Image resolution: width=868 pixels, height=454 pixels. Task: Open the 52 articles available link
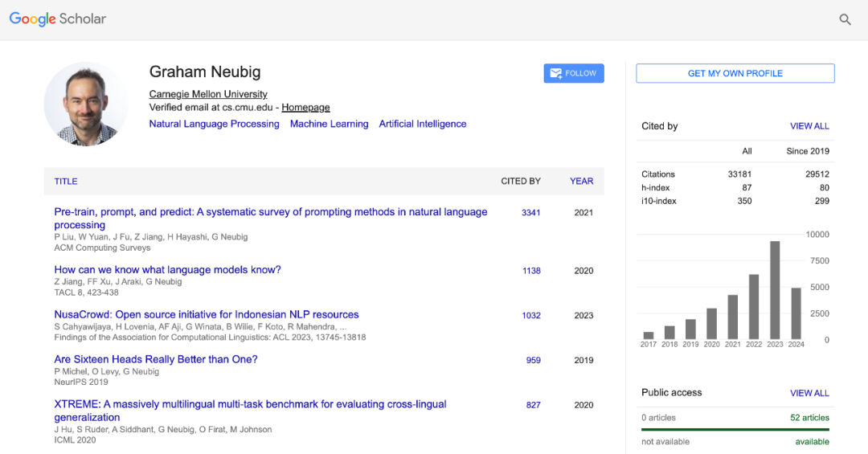pos(809,418)
